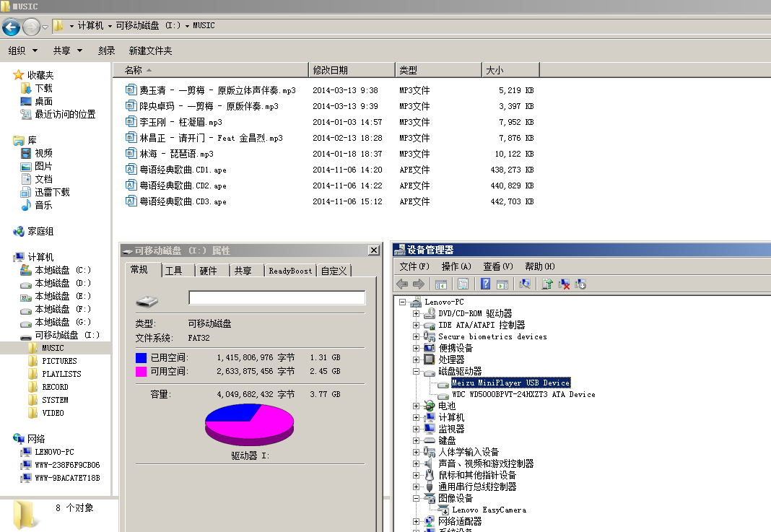Expand 声音、视频和游戏控制器 node
Screen dimensions: 771x532
[416, 463]
